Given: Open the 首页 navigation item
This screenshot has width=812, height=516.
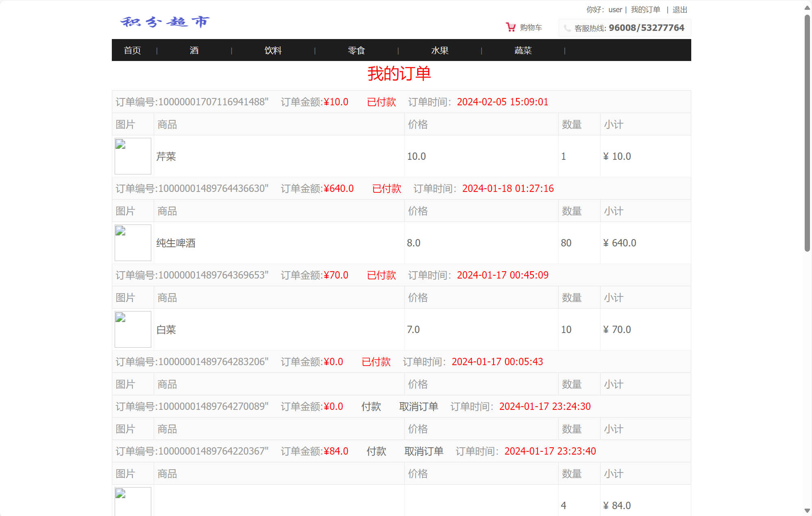Looking at the screenshot, I should [x=132, y=50].
